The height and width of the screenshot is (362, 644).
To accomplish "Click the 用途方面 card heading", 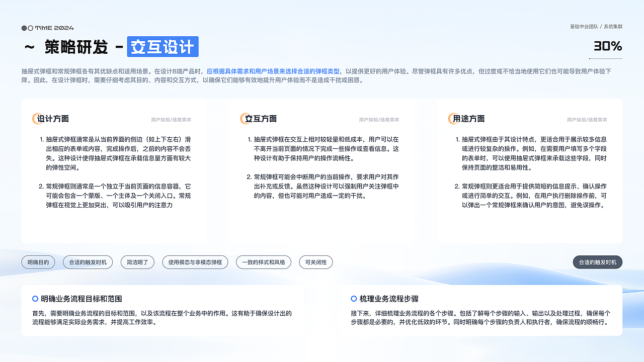I will pyautogui.click(x=469, y=119).
